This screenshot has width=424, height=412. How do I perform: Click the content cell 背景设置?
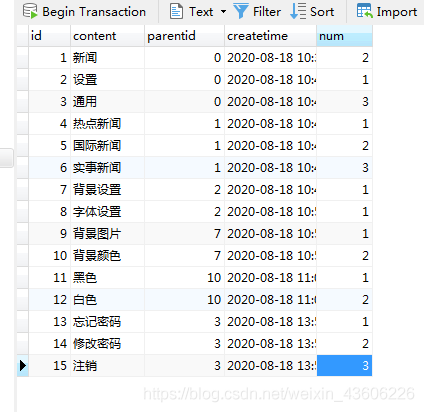[107, 190]
